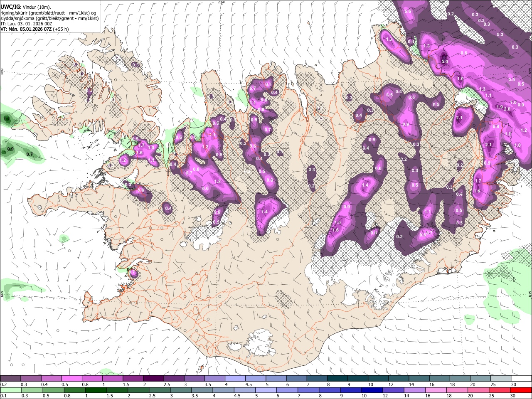532x399 pixels.
Task: Pick the top legend bar swatch starting at 0.4
Action: coord(51,379)
